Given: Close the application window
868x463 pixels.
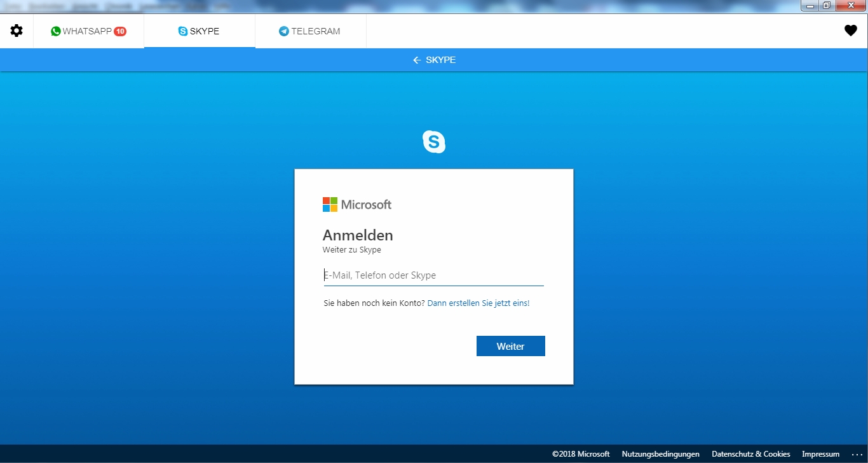Looking at the screenshot, I should pos(850,6).
